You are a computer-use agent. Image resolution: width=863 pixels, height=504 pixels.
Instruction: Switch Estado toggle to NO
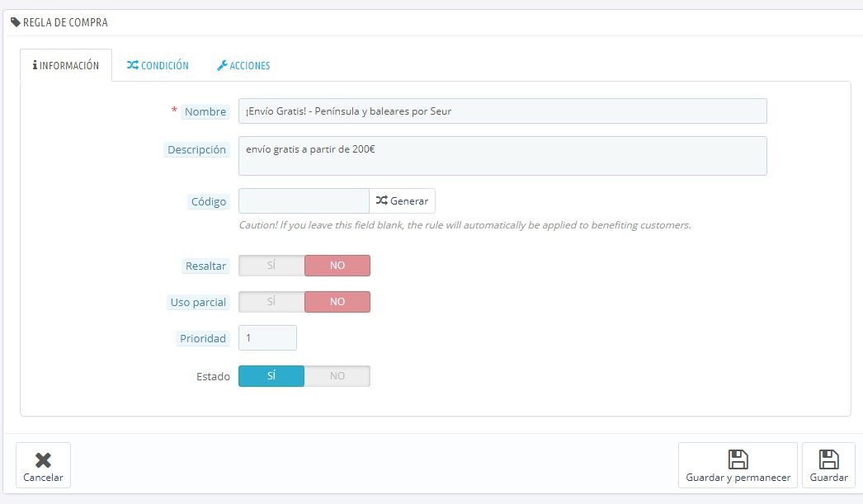pos(337,376)
